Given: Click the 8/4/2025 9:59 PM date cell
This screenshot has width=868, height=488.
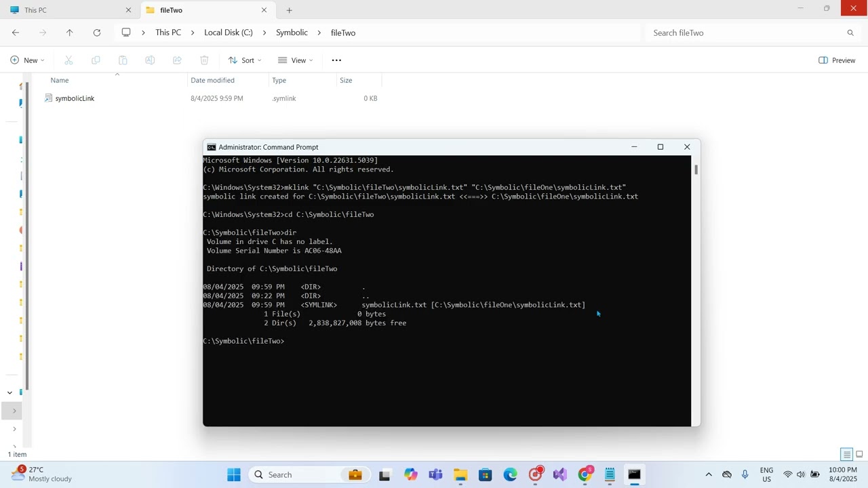Looking at the screenshot, I should [217, 98].
